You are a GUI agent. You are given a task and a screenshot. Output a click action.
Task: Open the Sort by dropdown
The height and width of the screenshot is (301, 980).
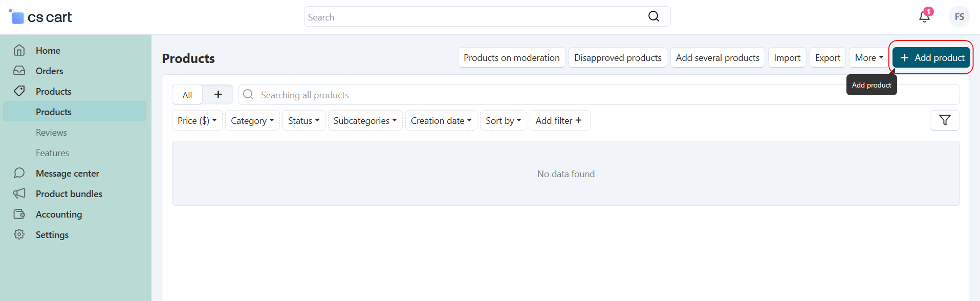tap(503, 121)
